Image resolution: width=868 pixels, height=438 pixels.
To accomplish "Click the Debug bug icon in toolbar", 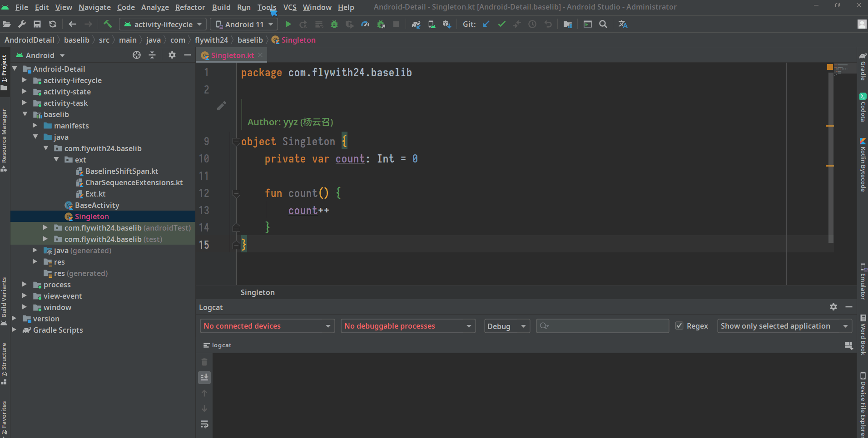I will pyautogui.click(x=334, y=25).
